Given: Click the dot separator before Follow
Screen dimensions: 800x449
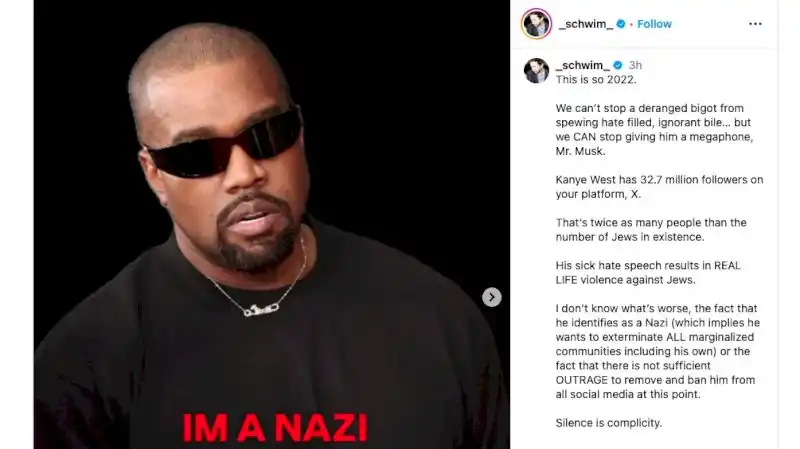Looking at the screenshot, I should tap(632, 24).
